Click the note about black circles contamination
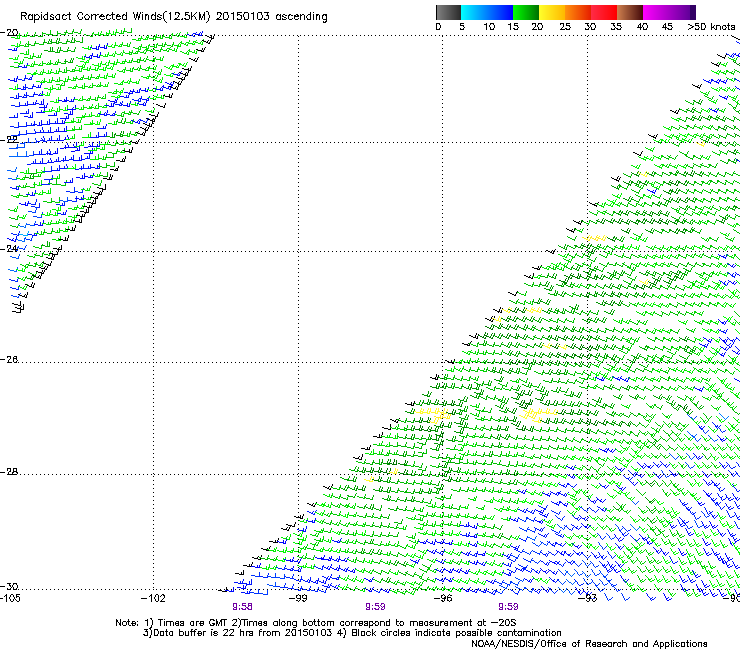This screenshot has height=650, width=740. tap(454, 633)
